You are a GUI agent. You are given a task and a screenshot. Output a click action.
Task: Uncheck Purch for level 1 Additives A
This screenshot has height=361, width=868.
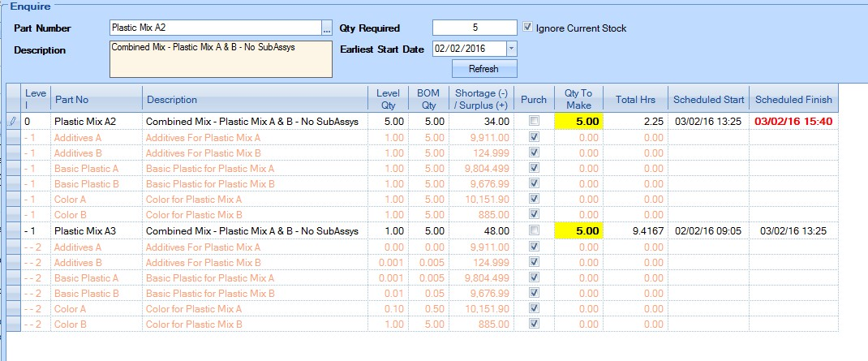(533, 138)
